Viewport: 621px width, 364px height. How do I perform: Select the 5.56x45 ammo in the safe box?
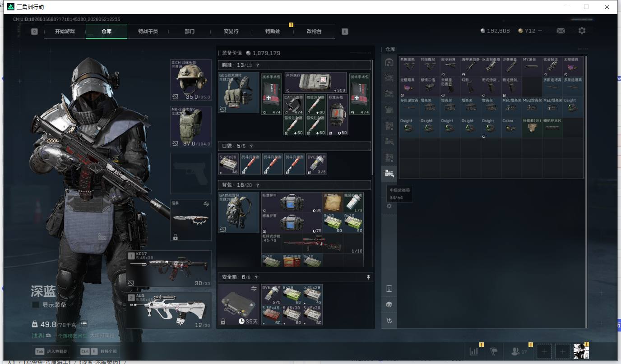click(271, 315)
